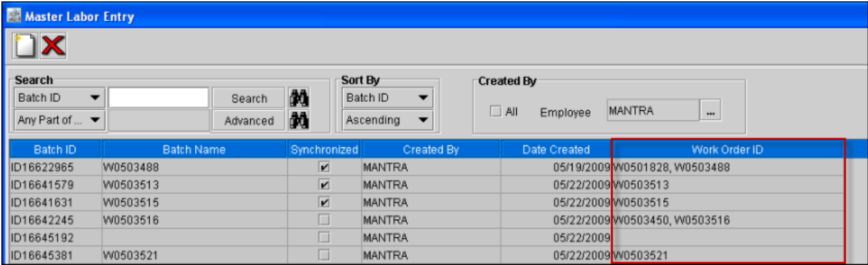Toggle Synchronized checkbox for ID16622965

point(325,167)
